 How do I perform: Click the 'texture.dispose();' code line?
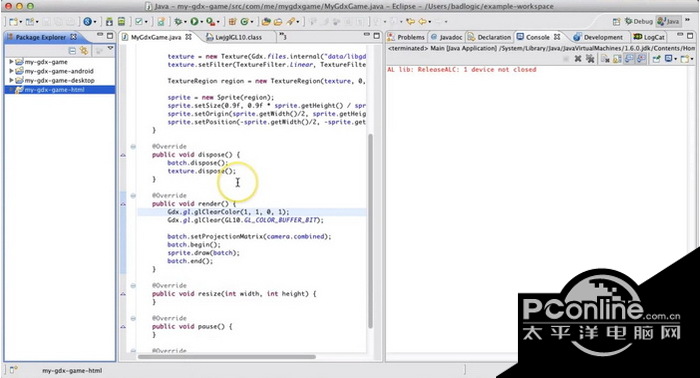tap(201, 171)
